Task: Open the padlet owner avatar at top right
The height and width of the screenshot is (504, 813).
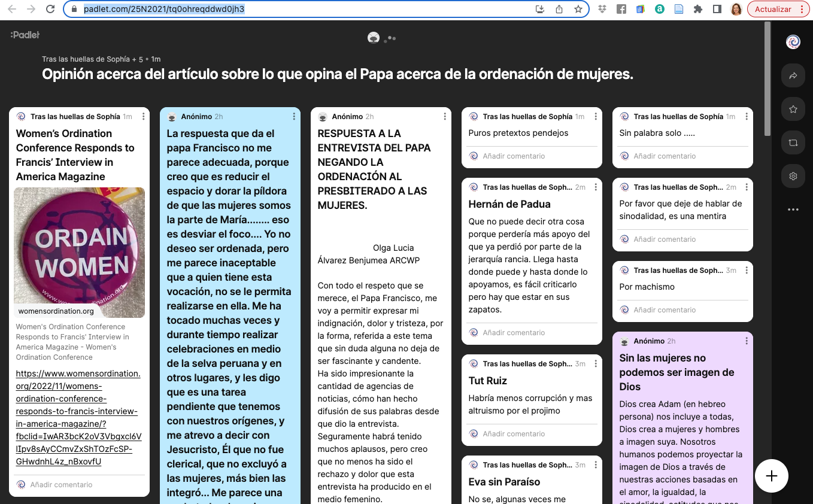Action: pos(793,42)
